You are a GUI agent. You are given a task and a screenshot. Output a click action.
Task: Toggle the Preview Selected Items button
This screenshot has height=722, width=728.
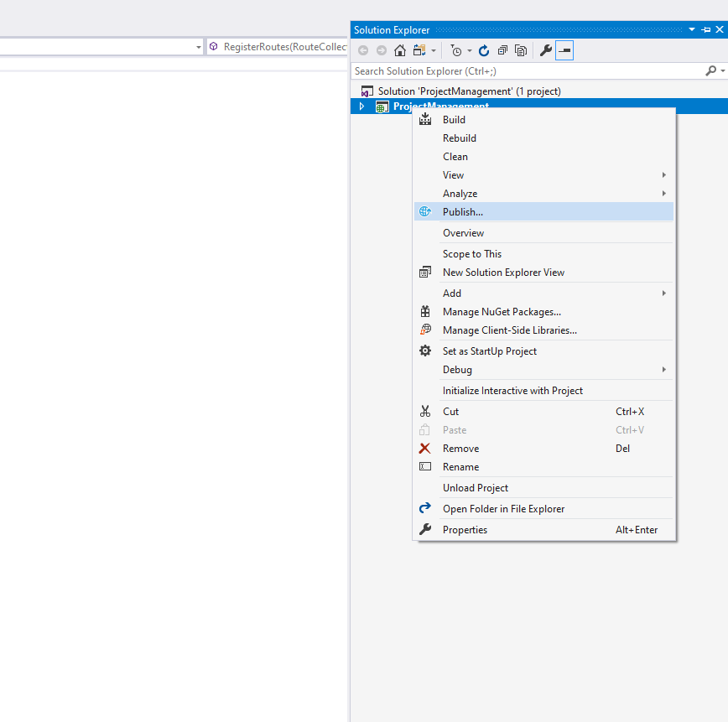pyautogui.click(x=564, y=51)
